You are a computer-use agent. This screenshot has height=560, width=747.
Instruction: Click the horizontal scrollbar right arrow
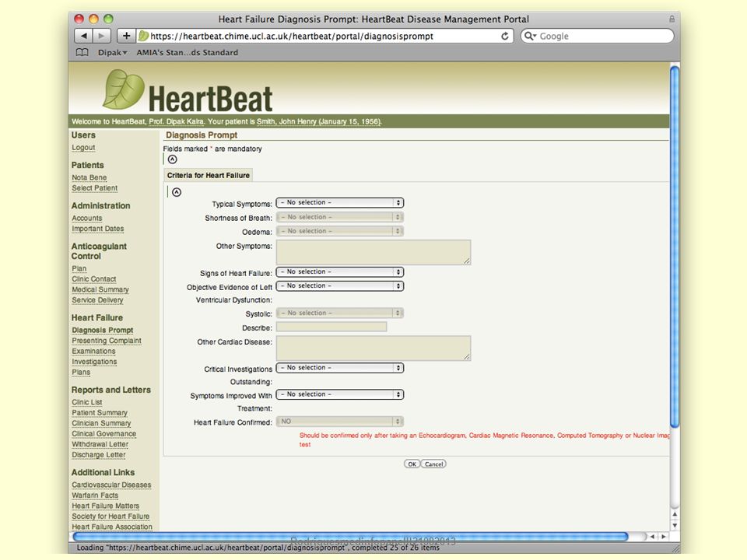(x=663, y=537)
